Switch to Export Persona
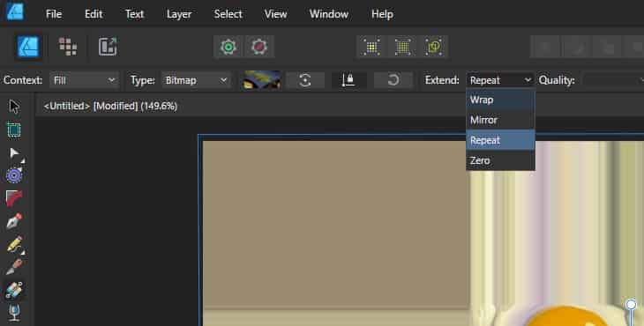 point(108,47)
